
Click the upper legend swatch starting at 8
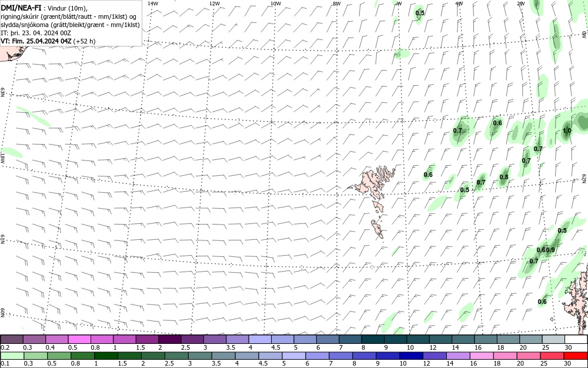(x=373, y=340)
